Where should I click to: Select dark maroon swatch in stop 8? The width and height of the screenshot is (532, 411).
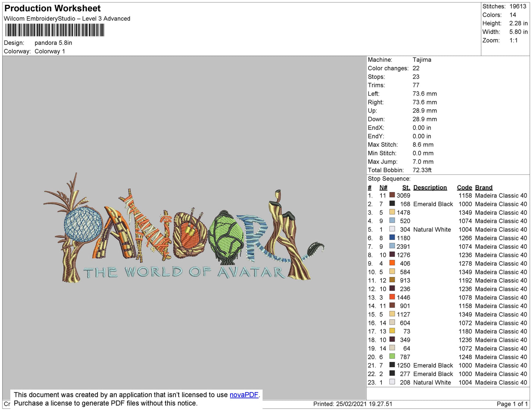click(x=392, y=254)
